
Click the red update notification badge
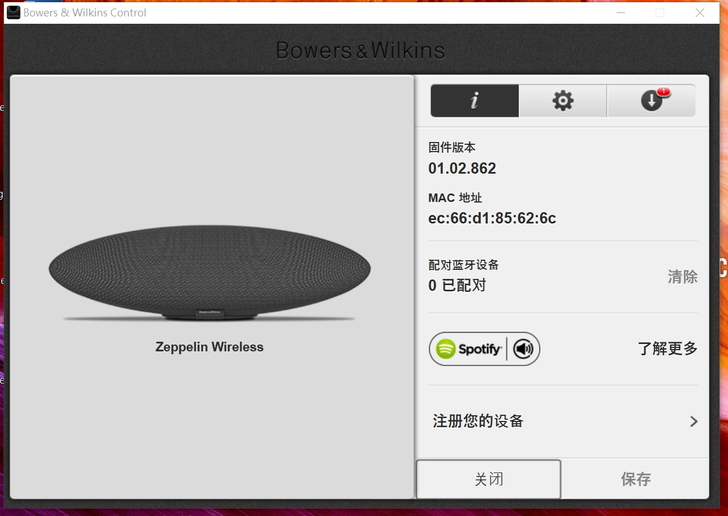[664, 91]
